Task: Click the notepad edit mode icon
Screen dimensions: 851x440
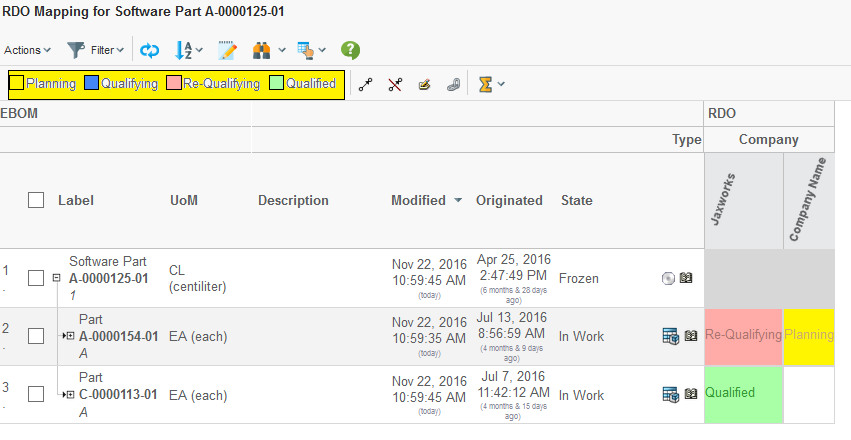Action: (x=227, y=49)
